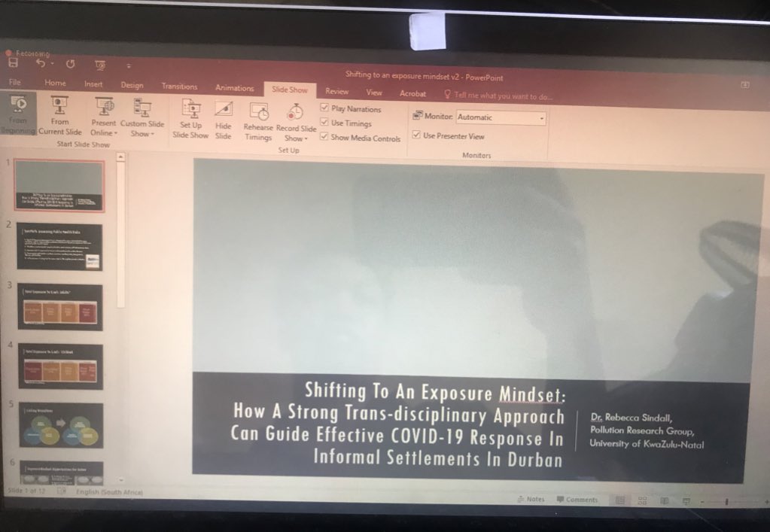This screenshot has height=532, width=770.
Task: Open Notes pane from status bar
Action: pyautogui.click(x=531, y=499)
